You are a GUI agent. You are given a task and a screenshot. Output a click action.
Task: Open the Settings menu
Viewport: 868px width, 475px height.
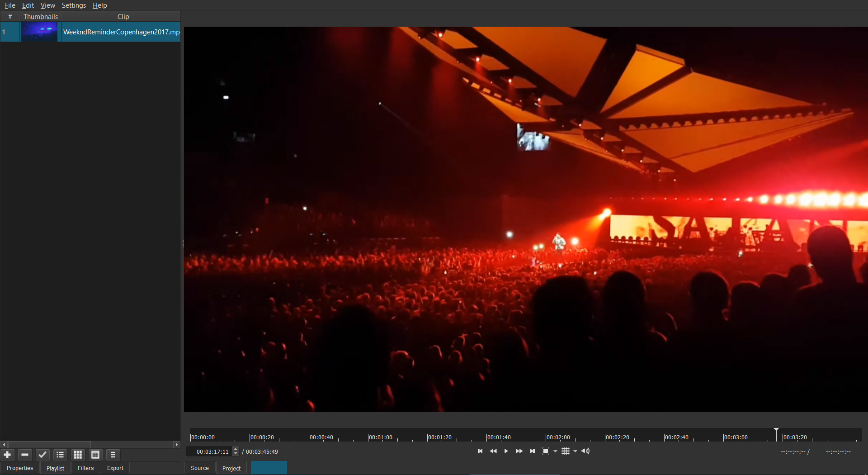[x=74, y=5]
